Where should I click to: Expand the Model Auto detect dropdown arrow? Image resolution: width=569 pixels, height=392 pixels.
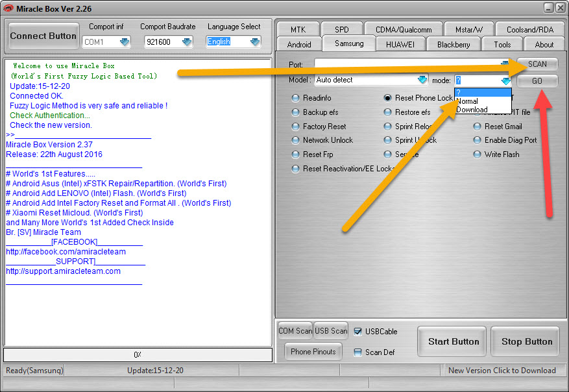pos(422,80)
